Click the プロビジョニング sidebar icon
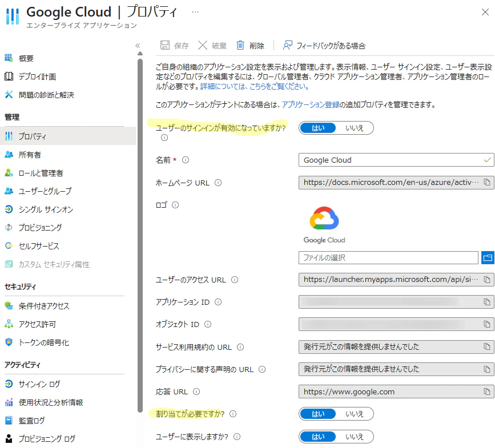 pyautogui.click(x=9, y=227)
